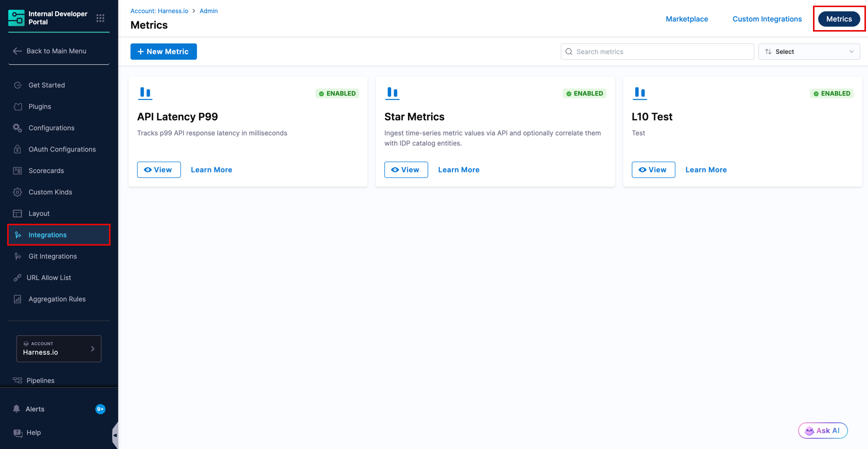The height and width of the screenshot is (449, 868).
Task: Open the Help chat icon
Action: (x=18, y=433)
